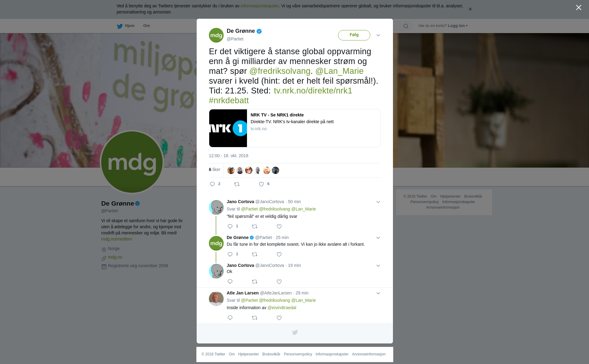The image size is (589, 364).
Task: Retweet the main De Grønne tweet
Action: pos(237,184)
